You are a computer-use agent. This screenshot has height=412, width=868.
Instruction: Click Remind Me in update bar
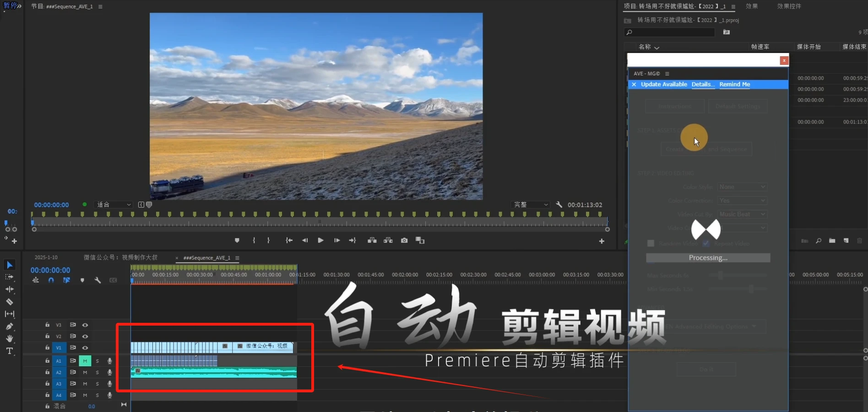click(735, 85)
